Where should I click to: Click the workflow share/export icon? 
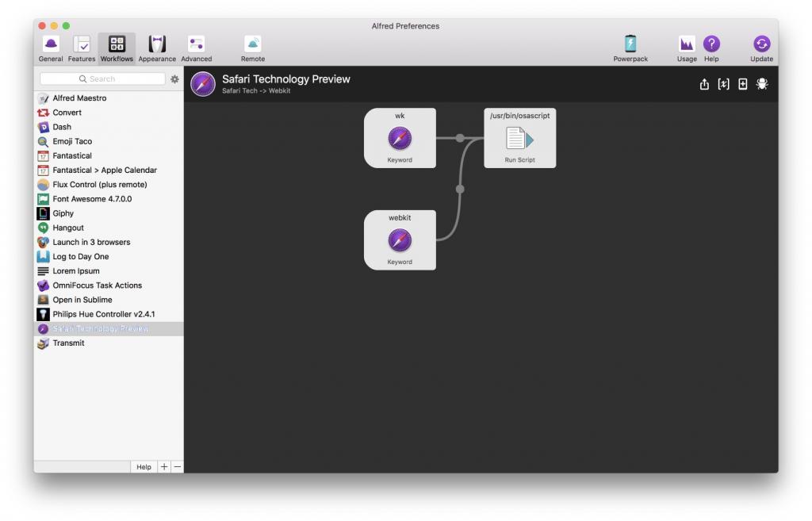click(x=704, y=84)
